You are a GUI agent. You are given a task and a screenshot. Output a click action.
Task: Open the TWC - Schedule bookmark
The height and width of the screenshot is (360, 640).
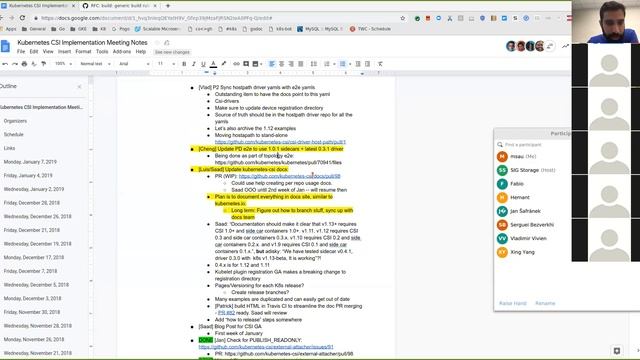pyautogui.click(x=370, y=29)
